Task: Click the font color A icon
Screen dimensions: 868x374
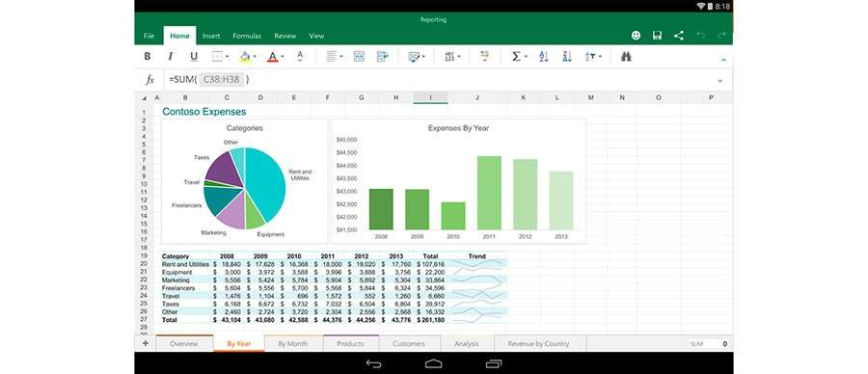Action: 272,57
